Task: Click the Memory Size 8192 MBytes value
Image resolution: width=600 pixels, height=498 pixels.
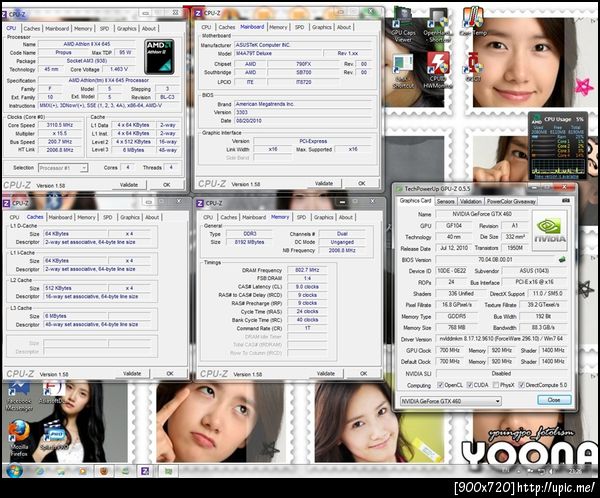Action: (249, 242)
